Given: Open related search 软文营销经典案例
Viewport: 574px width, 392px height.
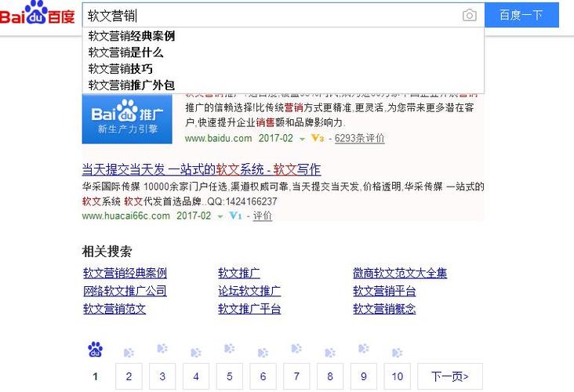Looking at the screenshot, I should tap(125, 273).
